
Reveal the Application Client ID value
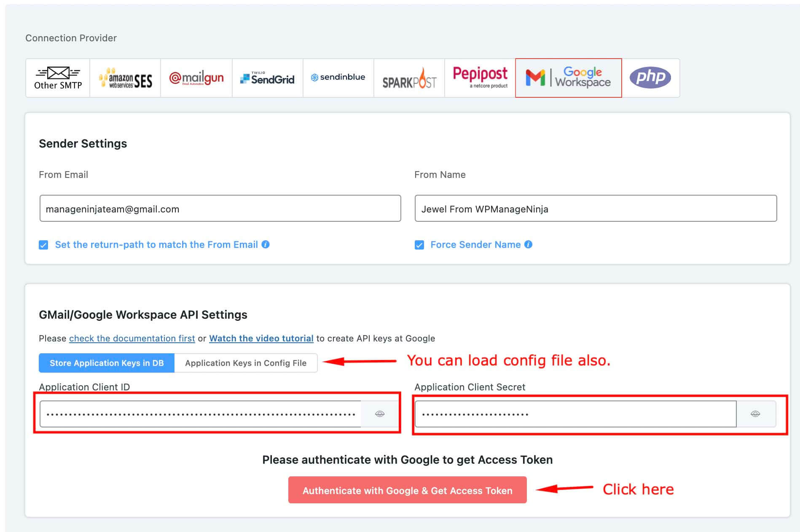380,414
